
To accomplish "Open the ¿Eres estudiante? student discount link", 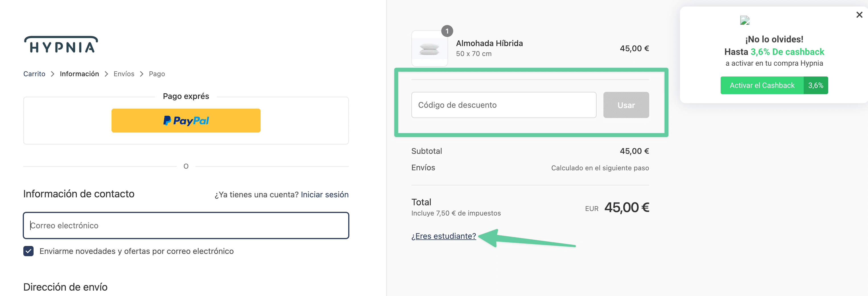I will point(444,236).
